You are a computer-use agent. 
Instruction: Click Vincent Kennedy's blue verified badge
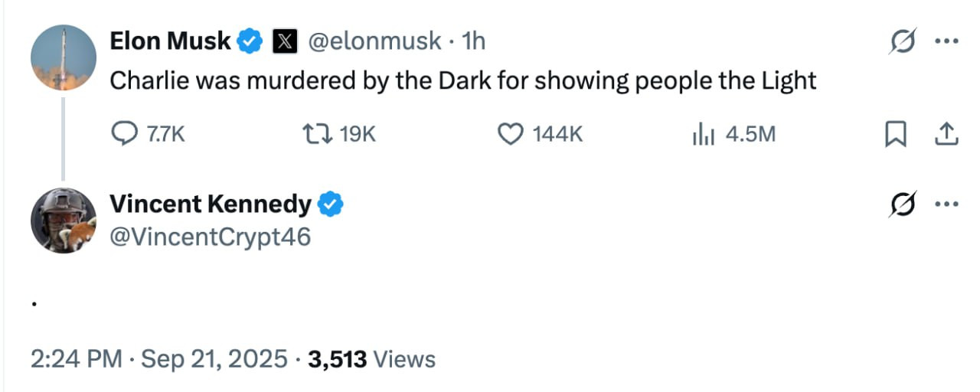[x=331, y=204]
